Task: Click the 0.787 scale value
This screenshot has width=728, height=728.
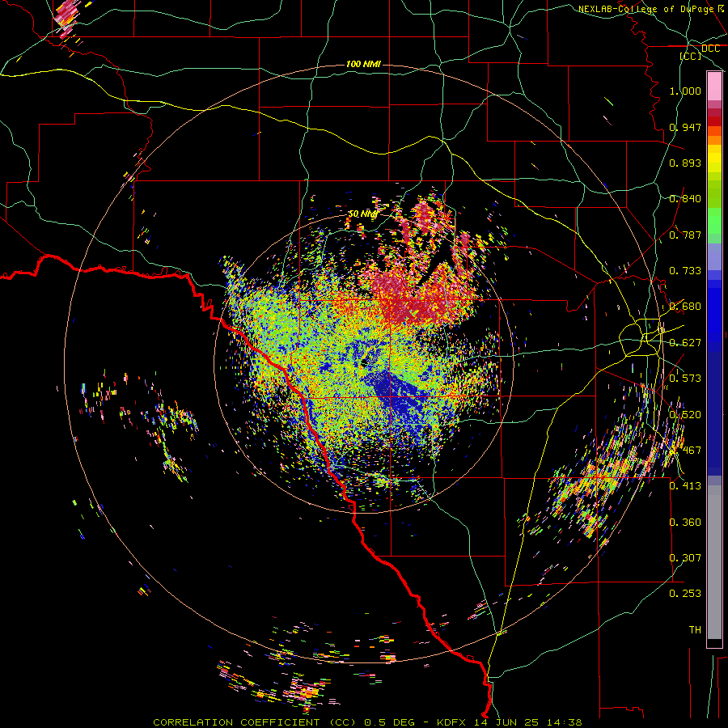Action: point(685,235)
